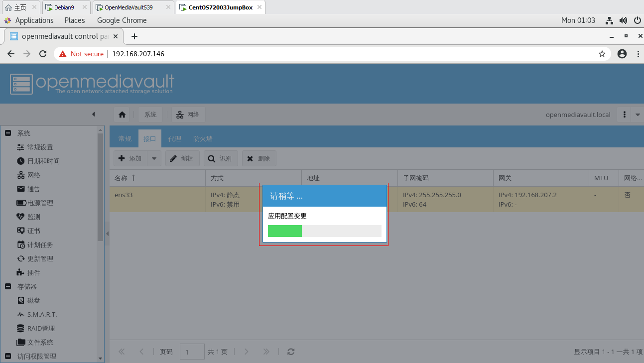
Task: Expand the dropdown arrow beside the user menu
Action: [x=638, y=115]
